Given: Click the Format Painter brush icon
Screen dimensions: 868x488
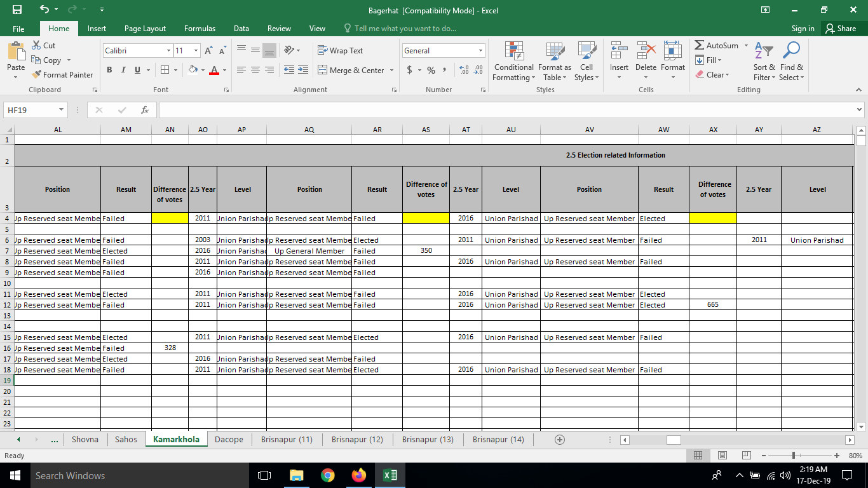Looking at the screenshot, I should 37,75.
